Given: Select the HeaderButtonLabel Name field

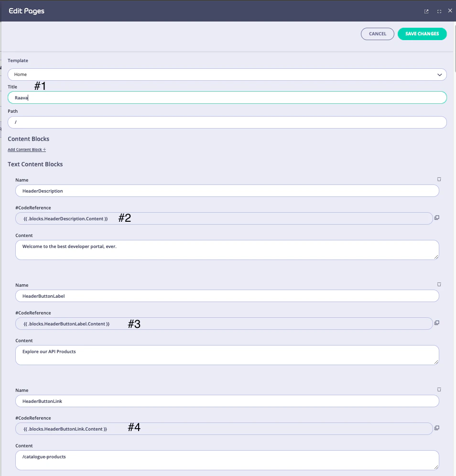Looking at the screenshot, I should click(227, 296).
